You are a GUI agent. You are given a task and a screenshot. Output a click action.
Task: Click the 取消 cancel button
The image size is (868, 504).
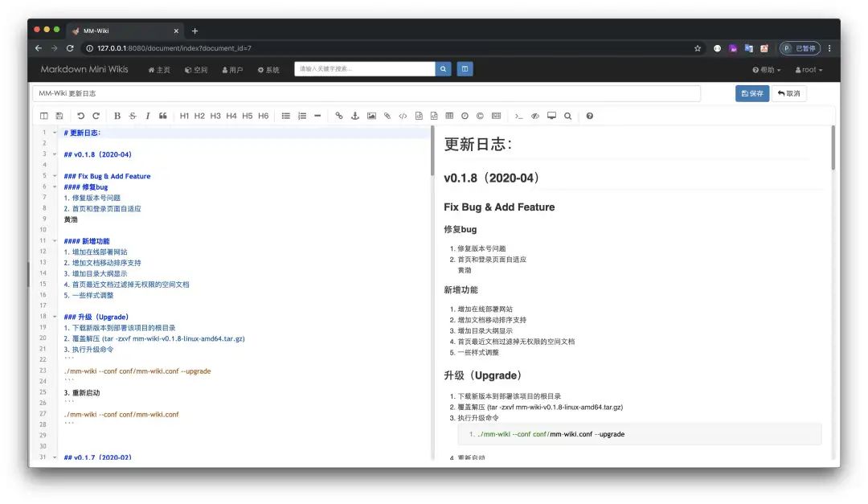click(789, 93)
